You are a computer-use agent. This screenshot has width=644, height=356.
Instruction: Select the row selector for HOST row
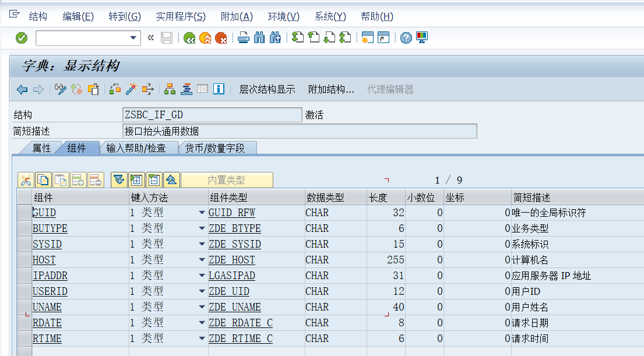(25, 260)
